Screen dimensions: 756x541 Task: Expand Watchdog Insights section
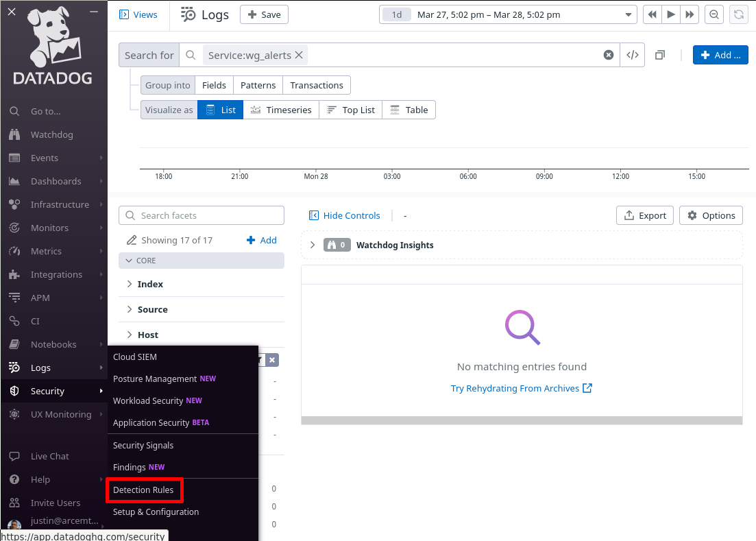313,245
